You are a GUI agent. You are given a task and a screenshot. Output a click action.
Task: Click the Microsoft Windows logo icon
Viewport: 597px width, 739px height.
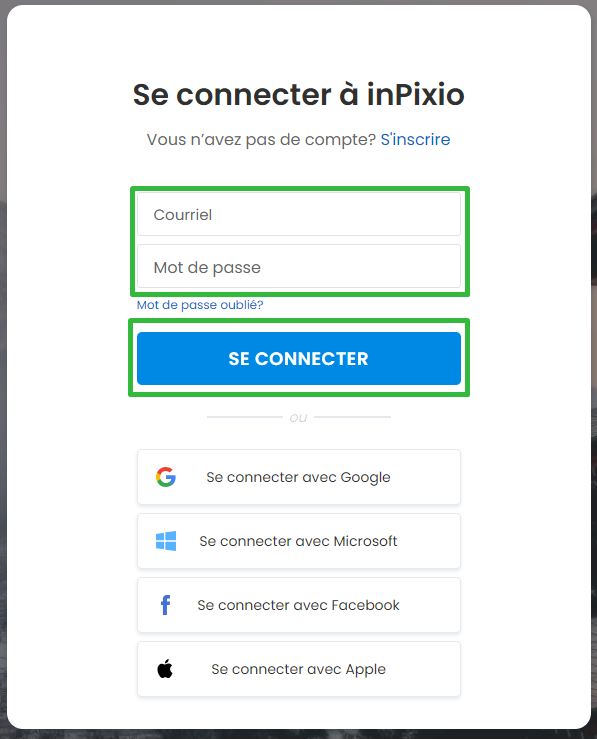coord(166,541)
